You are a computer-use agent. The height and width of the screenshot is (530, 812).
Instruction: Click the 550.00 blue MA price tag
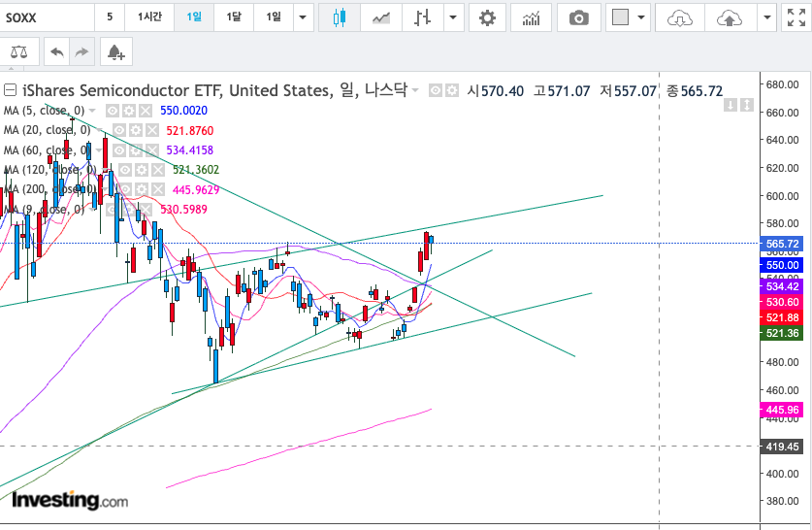(782, 265)
